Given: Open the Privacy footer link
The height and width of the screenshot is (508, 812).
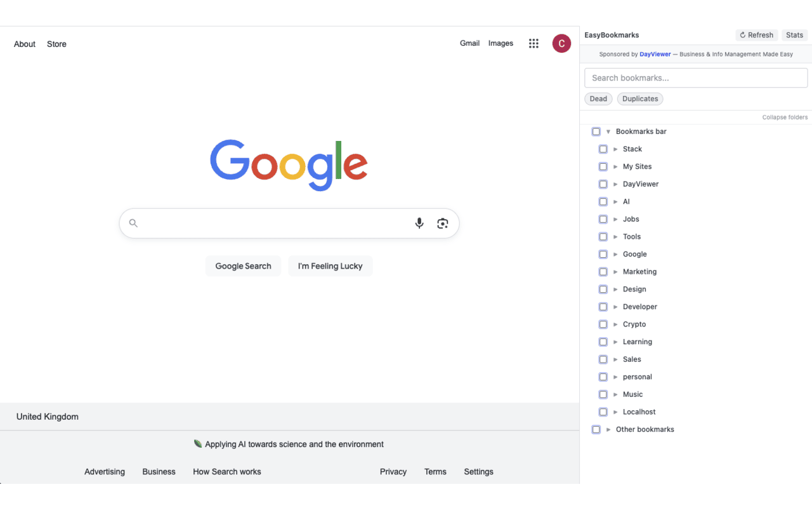Looking at the screenshot, I should click(393, 472).
